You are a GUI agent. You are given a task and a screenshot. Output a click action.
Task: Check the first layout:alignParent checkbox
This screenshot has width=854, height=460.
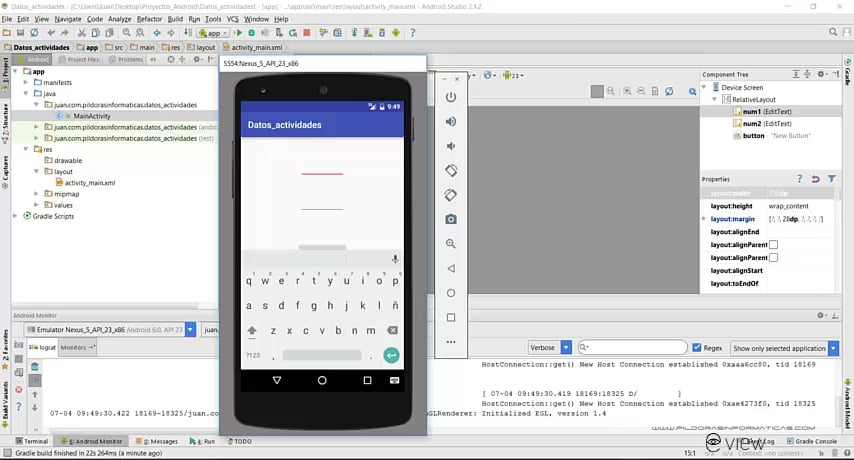pyautogui.click(x=773, y=245)
